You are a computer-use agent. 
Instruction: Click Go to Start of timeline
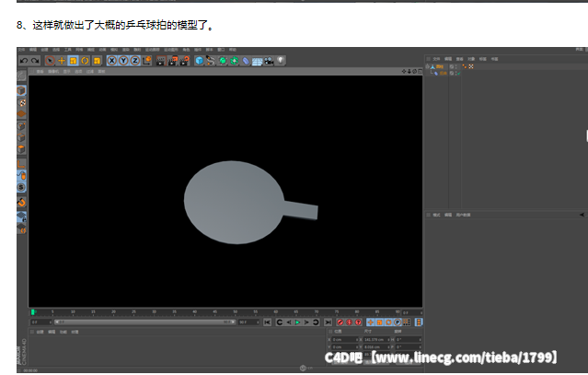(x=267, y=322)
